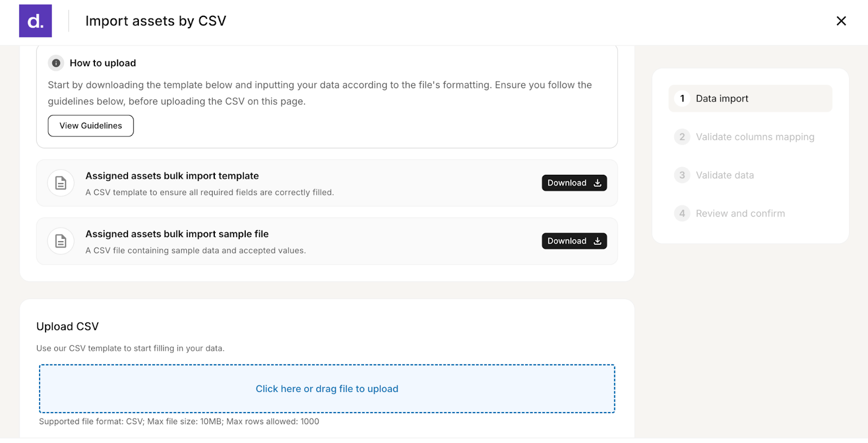The height and width of the screenshot is (443, 868).
Task: Click the document icon for import template
Action: 61,183
